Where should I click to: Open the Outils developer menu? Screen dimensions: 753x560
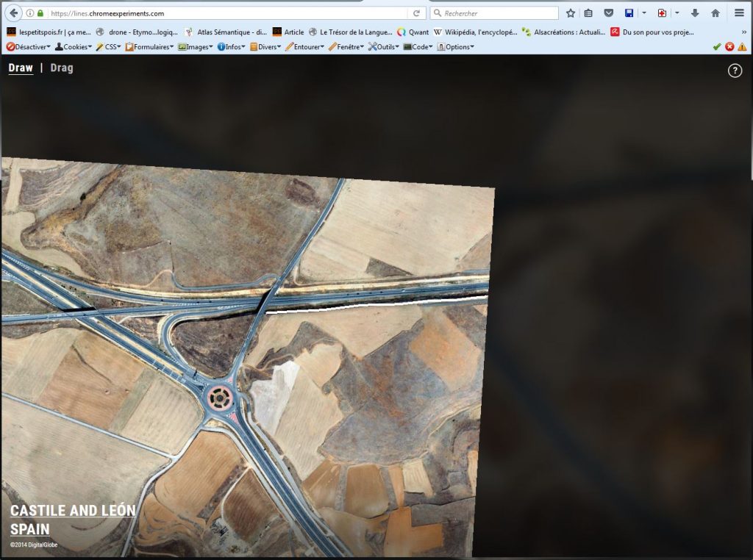384,46
